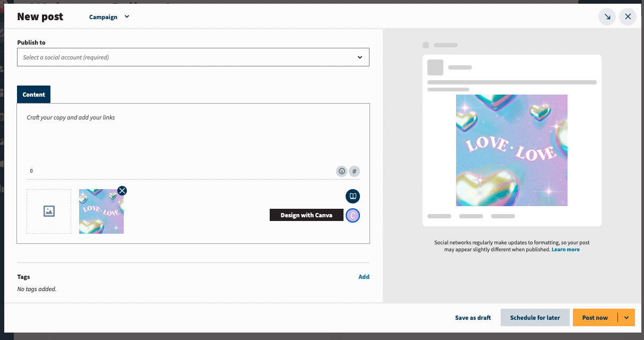Launch Canva from the round C icon
This screenshot has width=644, height=340.
353,215
